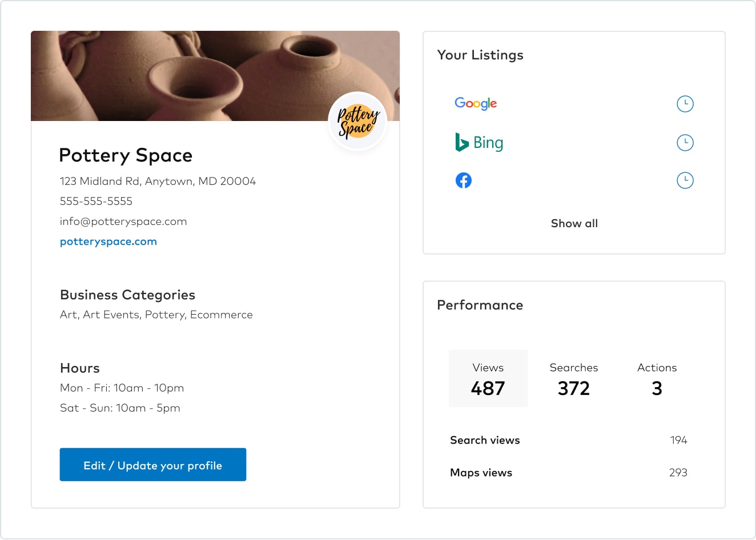
Task: Click the address 123 Midland Rd, Anytown
Action: [x=158, y=181]
